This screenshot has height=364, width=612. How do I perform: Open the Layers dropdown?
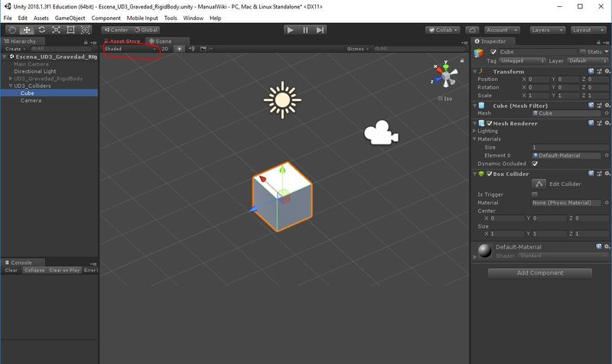547,30
